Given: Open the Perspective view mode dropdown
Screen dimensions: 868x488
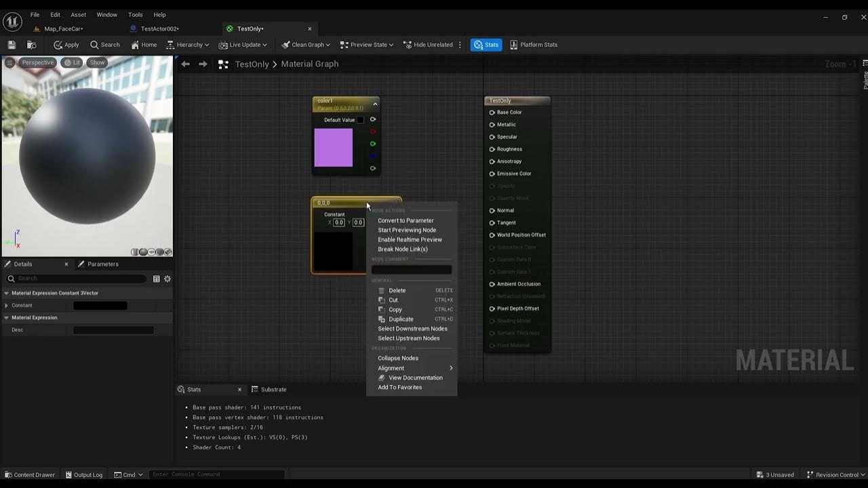Looking at the screenshot, I should [37, 62].
